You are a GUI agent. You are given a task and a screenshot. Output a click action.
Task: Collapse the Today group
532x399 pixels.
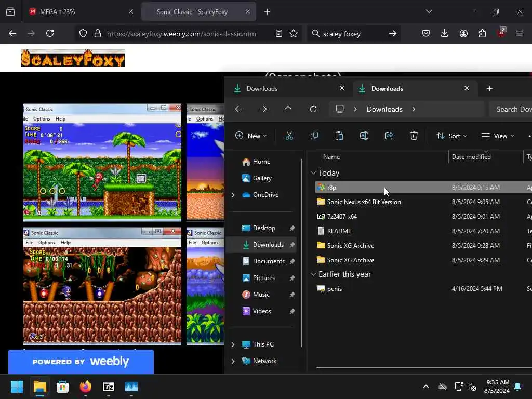coord(313,172)
